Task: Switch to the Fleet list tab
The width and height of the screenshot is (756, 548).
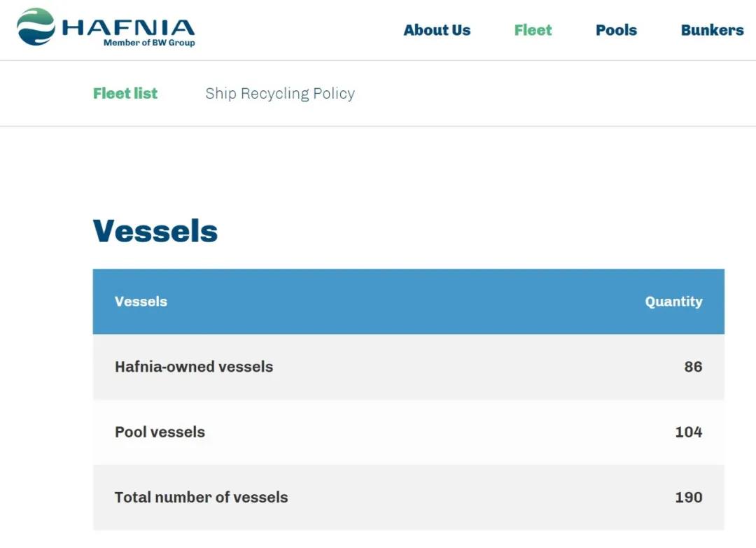Action: coord(125,93)
